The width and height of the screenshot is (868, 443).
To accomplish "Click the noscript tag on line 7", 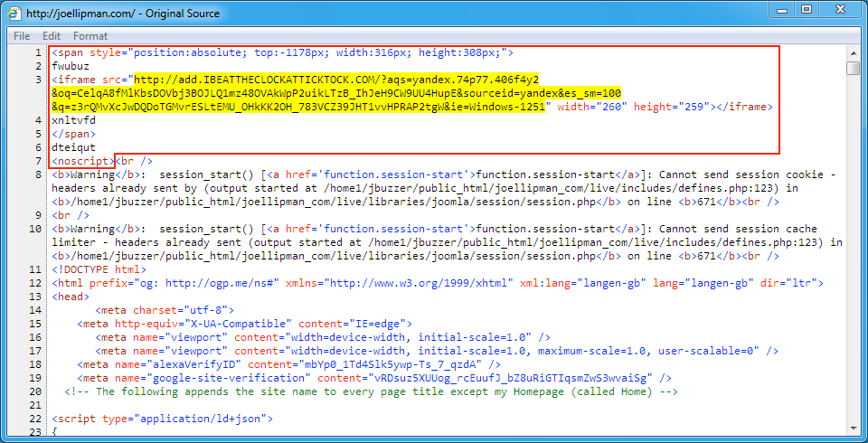I will 83,161.
